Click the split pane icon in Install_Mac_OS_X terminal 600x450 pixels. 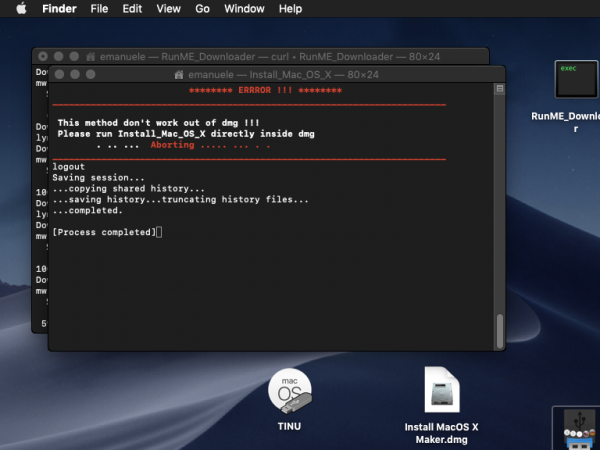pos(500,89)
